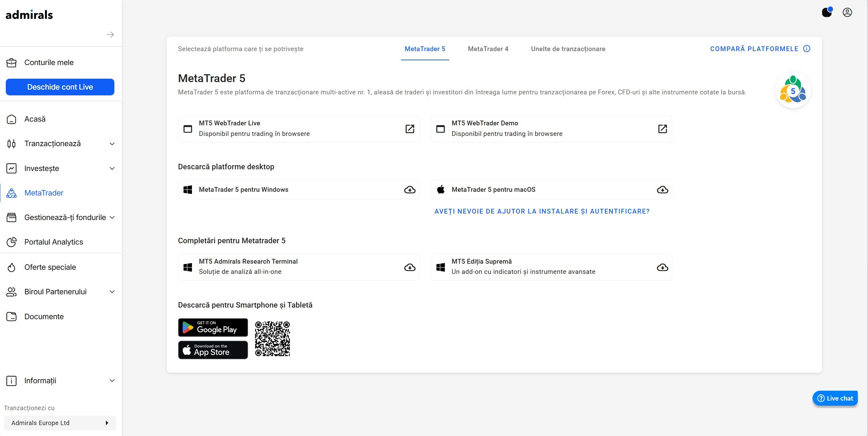Click the Investește chart icon
Viewport: 868px width, 436px height.
[12, 168]
